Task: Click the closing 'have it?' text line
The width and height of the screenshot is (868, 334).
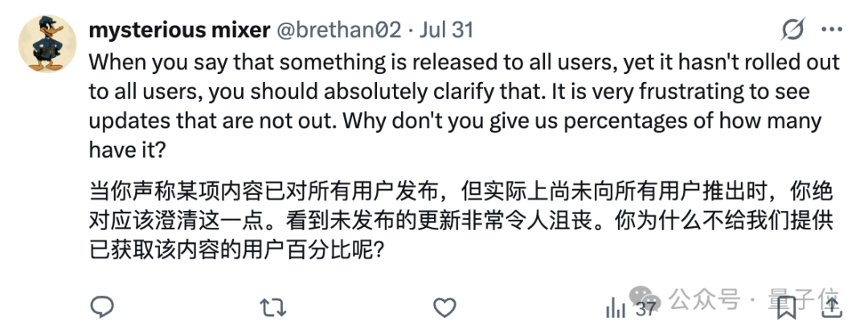Action: click(127, 150)
